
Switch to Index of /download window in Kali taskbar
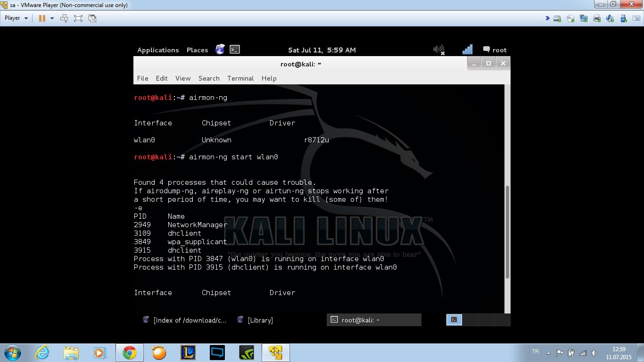pyautogui.click(x=185, y=320)
